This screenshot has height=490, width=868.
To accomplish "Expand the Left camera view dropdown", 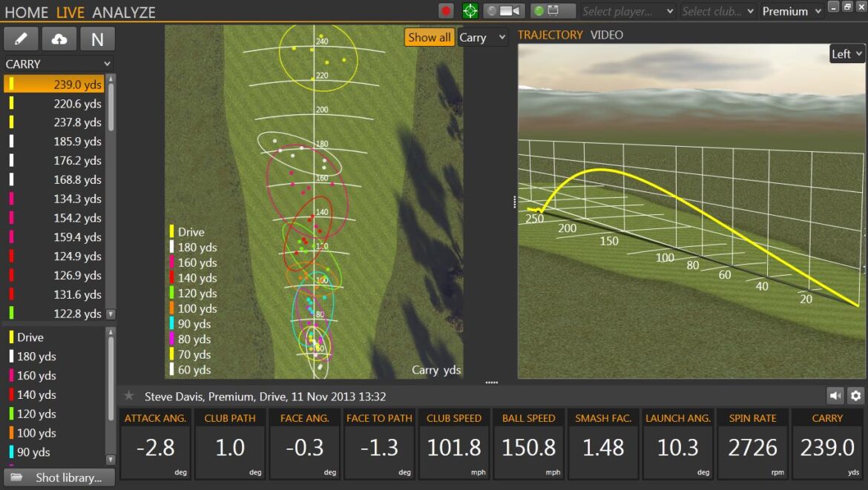I will pos(846,53).
